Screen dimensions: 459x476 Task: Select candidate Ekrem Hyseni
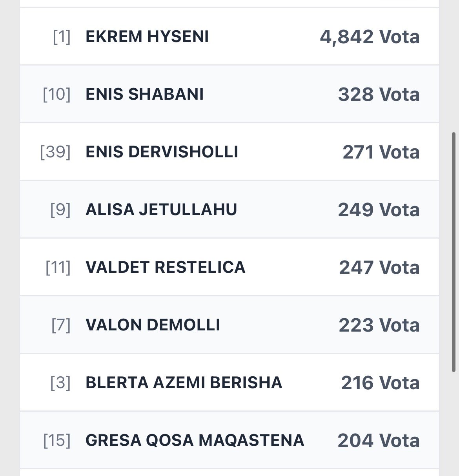(147, 36)
